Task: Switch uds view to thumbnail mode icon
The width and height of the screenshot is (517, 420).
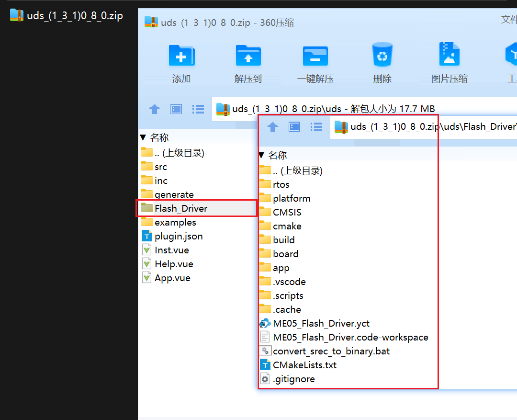Action: click(x=176, y=109)
